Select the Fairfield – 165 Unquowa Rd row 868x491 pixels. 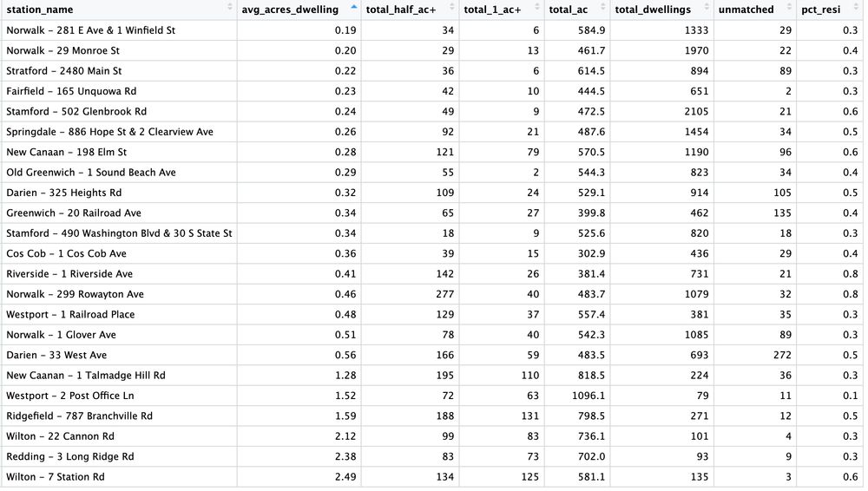coord(432,91)
